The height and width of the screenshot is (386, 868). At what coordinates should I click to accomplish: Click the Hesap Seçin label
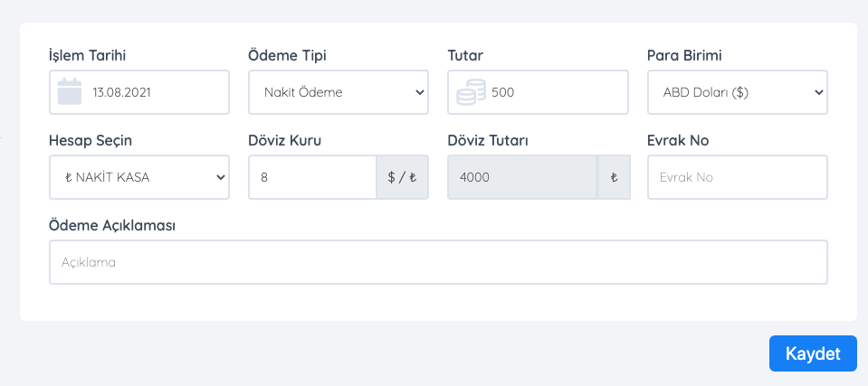coord(91,140)
